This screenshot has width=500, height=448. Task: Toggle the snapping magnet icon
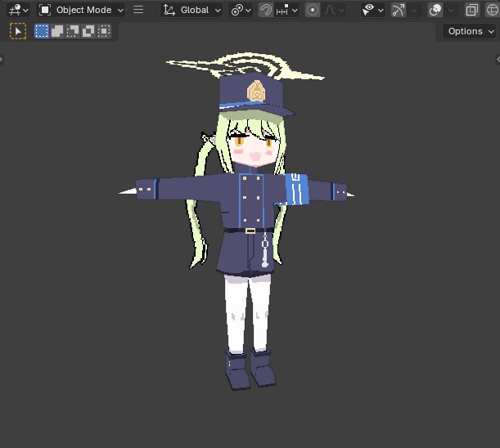point(266,10)
